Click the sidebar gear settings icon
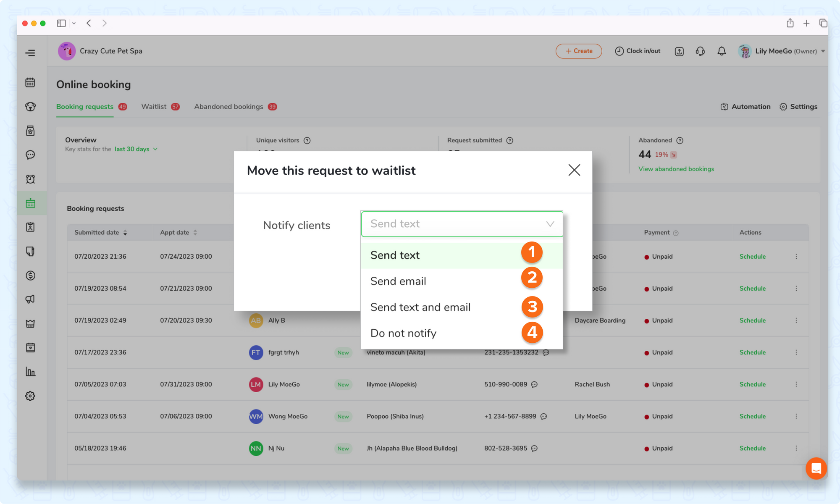 30,396
